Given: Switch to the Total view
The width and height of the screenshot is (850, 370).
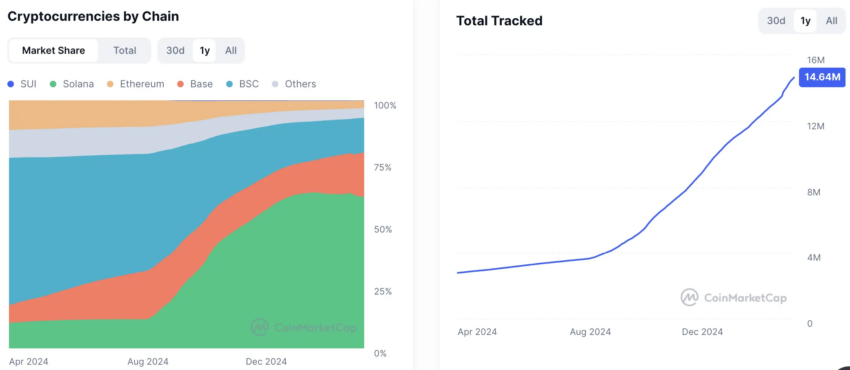Looking at the screenshot, I should (125, 50).
